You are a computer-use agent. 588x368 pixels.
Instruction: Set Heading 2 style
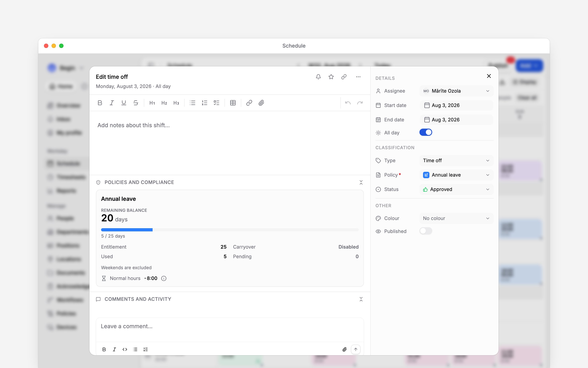(164, 103)
